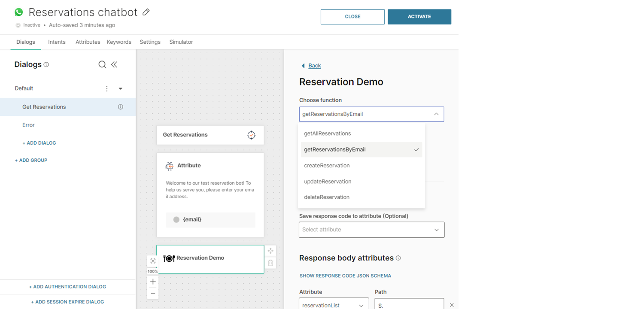Click the robot Attribute icon on the canvas block
The height and width of the screenshot is (309, 644).
click(170, 165)
